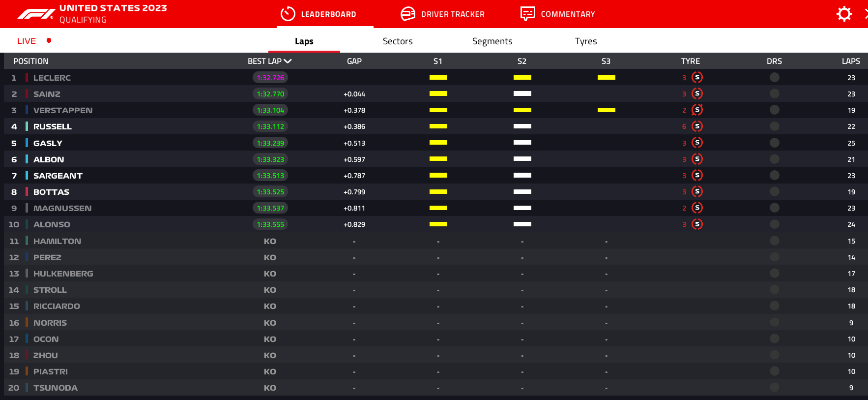
Task: Click Sainz's white S2 sector bar
Action: [x=522, y=93]
